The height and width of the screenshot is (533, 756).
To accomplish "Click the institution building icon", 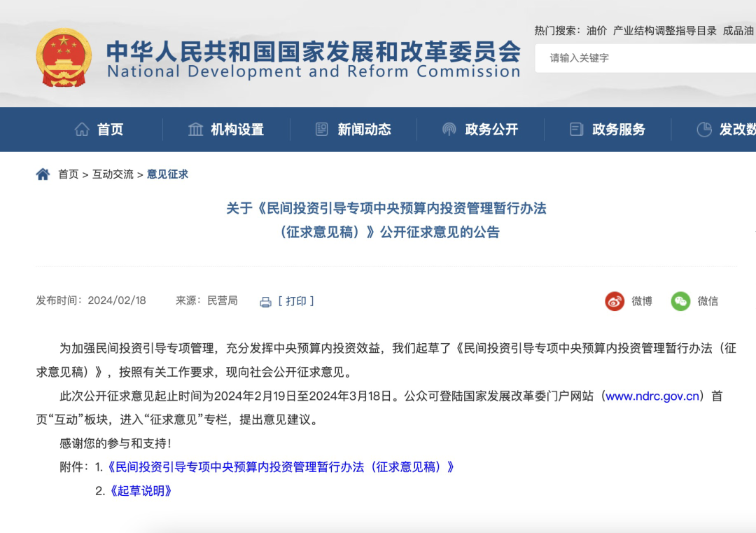I will tap(195, 130).
